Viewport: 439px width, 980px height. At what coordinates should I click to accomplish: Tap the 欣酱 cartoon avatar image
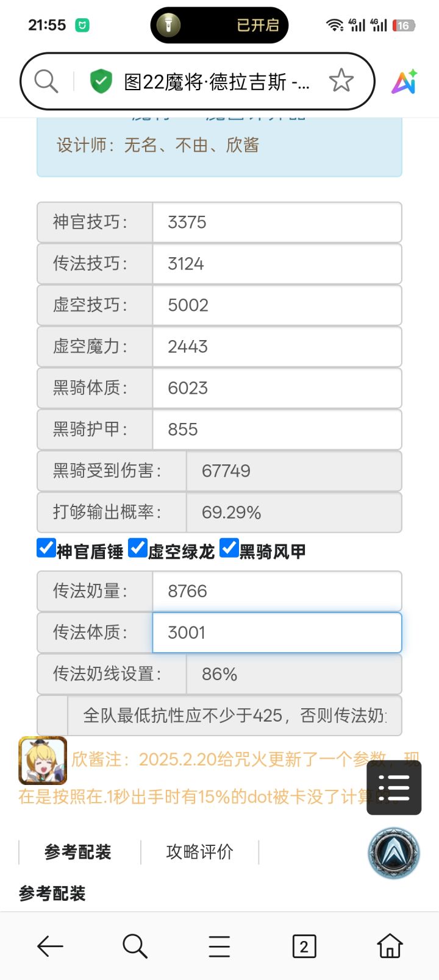[x=43, y=760]
